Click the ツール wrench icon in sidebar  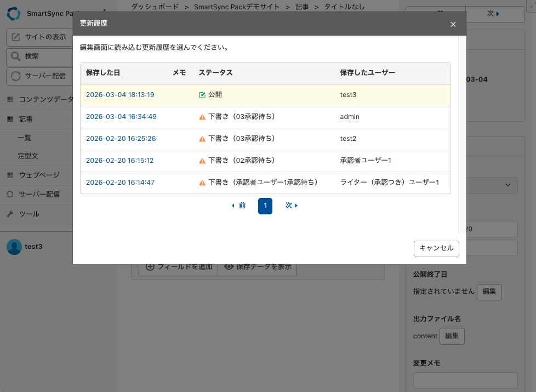pyautogui.click(x=10, y=214)
